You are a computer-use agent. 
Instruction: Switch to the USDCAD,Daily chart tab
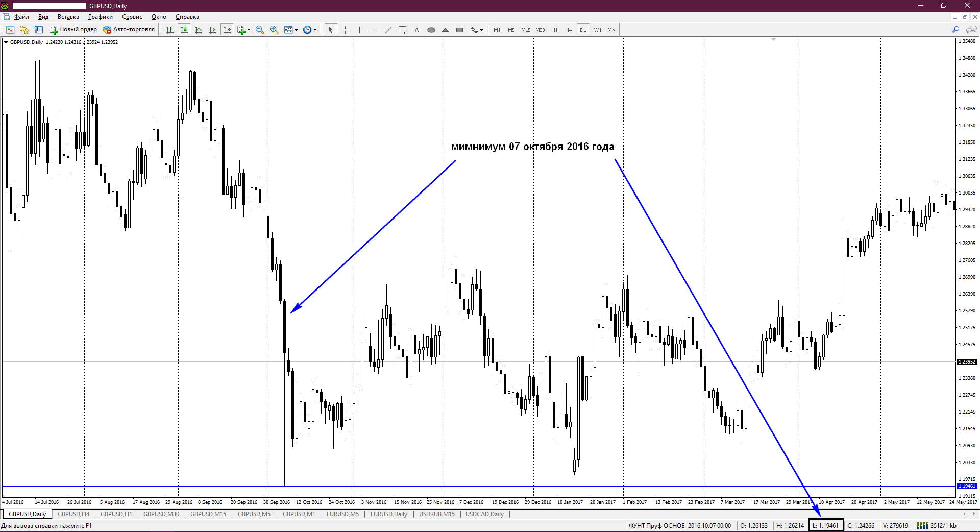coord(484,514)
